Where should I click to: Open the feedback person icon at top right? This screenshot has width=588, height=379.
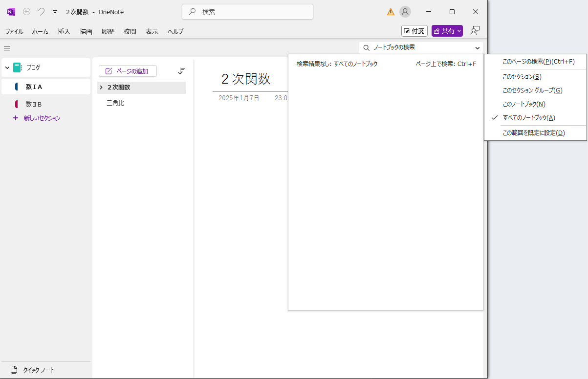tap(475, 31)
